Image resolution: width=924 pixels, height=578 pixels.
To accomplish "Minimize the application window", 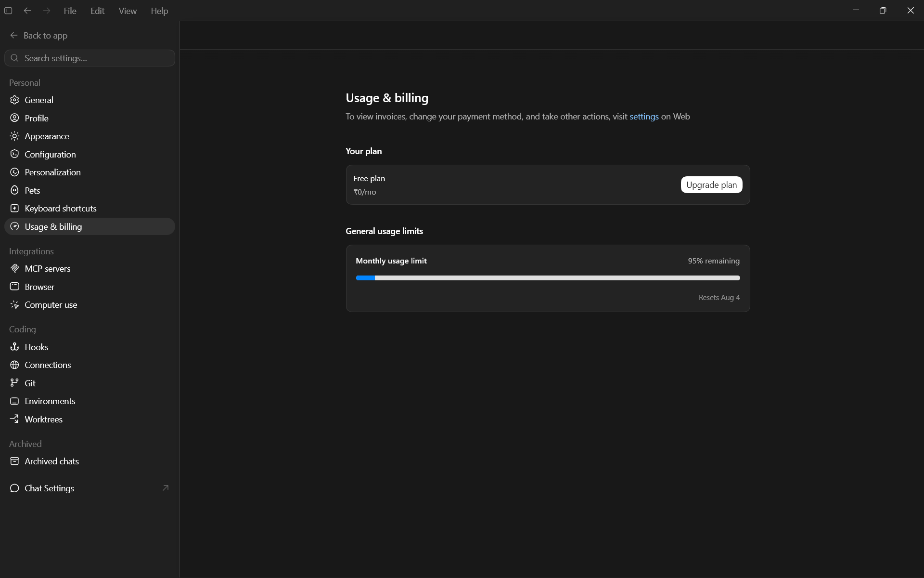I will click(856, 10).
